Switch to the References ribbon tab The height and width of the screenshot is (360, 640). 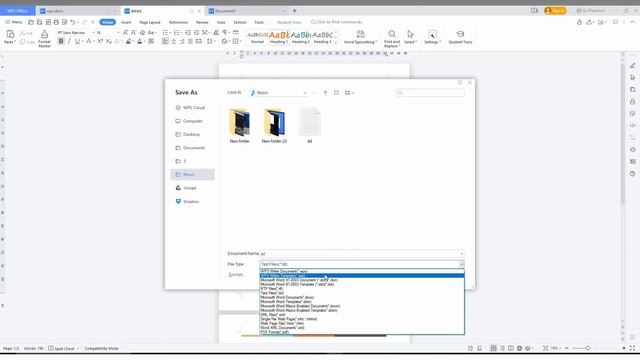click(x=178, y=22)
